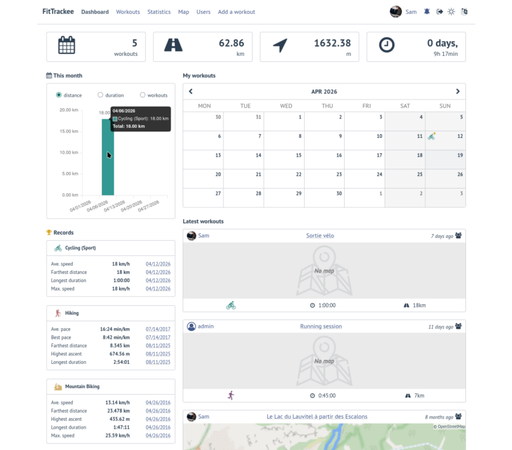Select the workouts radio button
Screen dimensions: 512x450
coord(143,95)
